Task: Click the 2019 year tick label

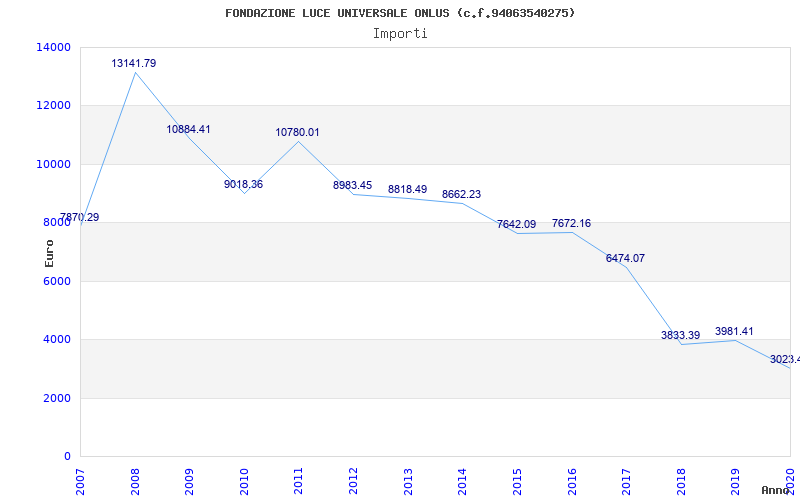Action: coord(736,480)
